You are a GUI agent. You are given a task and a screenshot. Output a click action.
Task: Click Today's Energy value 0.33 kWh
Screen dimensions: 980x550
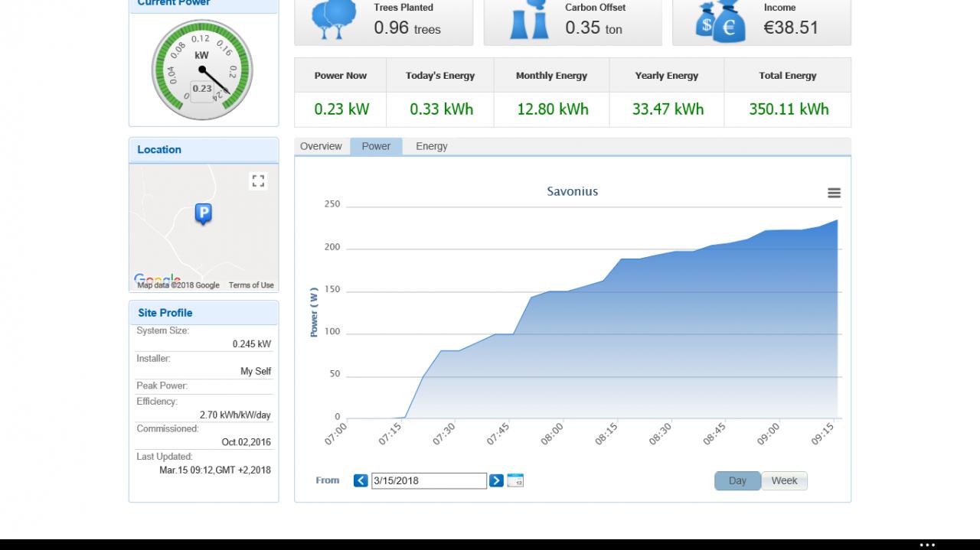tap(441, 109)
